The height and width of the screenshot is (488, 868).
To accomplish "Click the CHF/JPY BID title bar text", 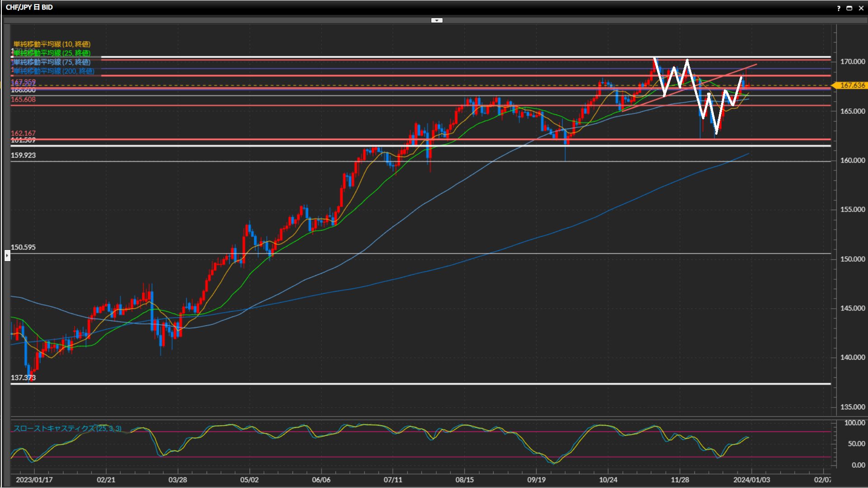I will click(x=29, y=7).
